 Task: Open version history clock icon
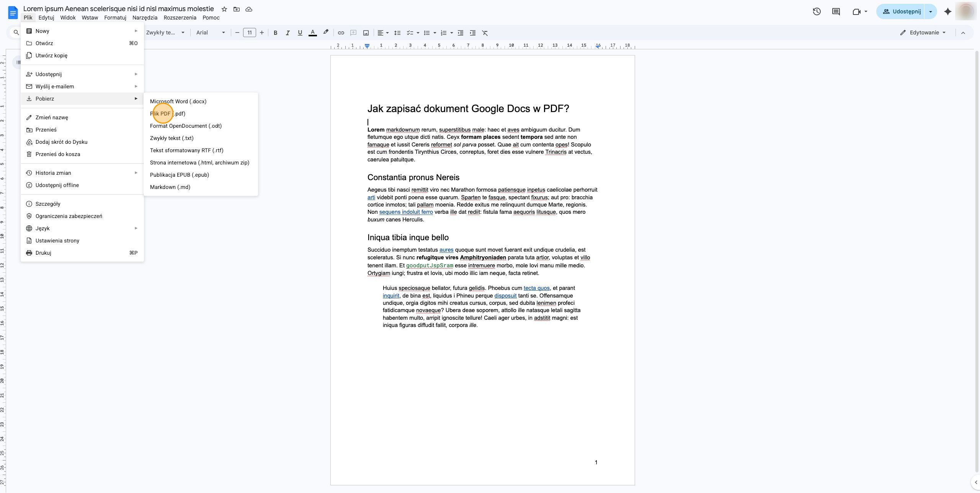pyautogui.click(x=817, y=11)
